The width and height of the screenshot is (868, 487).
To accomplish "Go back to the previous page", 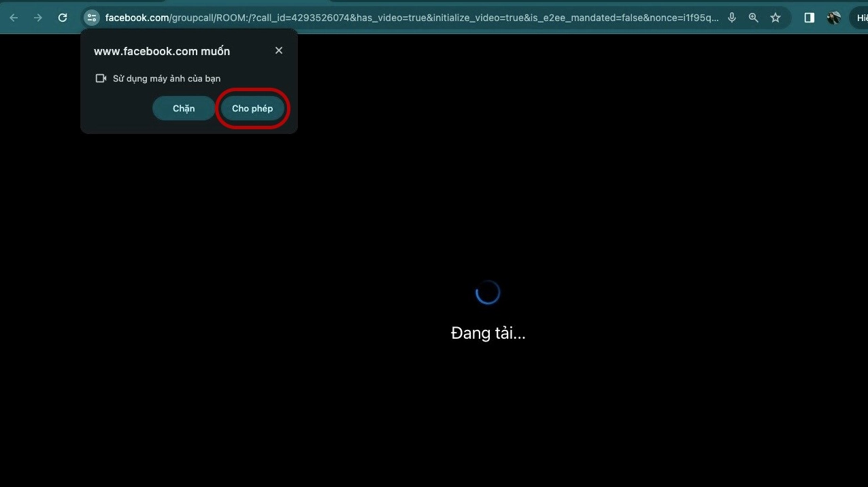I will point(14,18).
